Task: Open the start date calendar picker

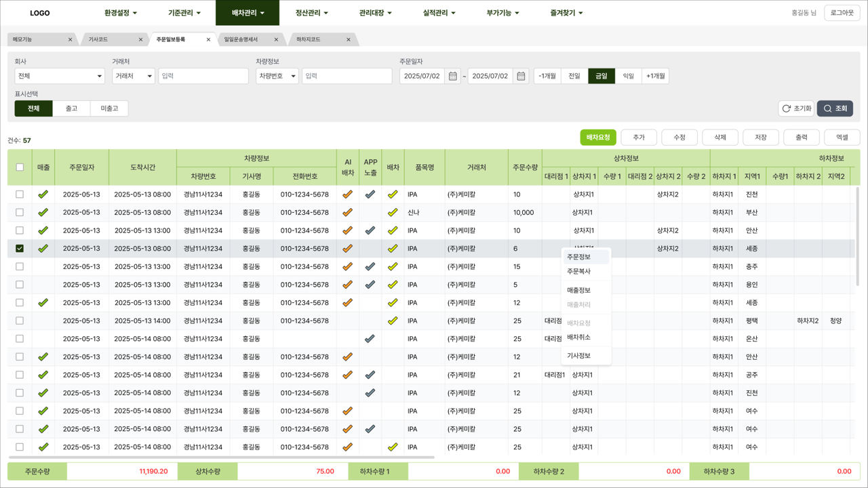Action: pos(453,76)
